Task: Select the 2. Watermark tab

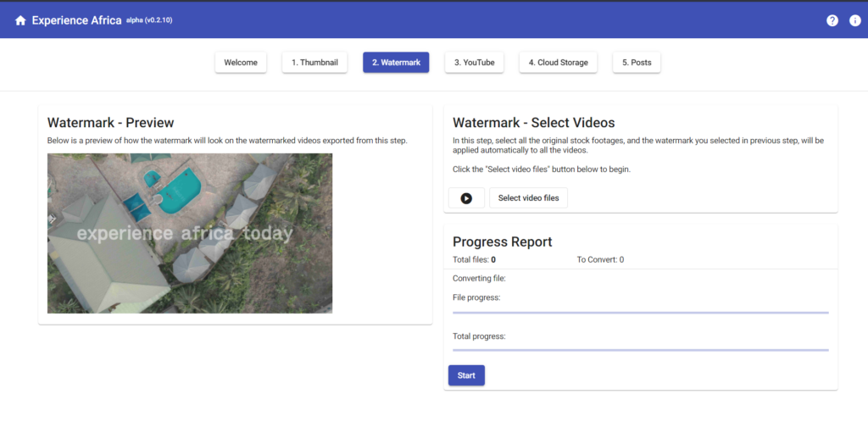Action: pos(396,63)
